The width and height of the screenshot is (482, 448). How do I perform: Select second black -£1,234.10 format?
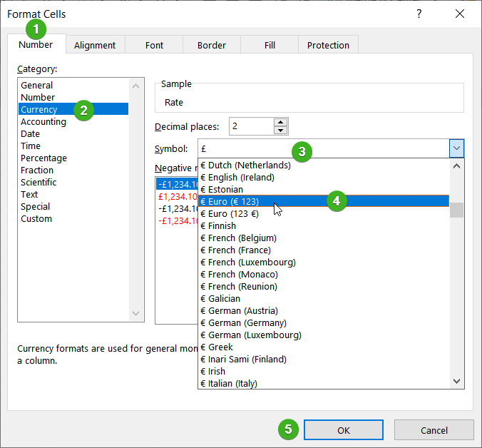coord(177,209)
